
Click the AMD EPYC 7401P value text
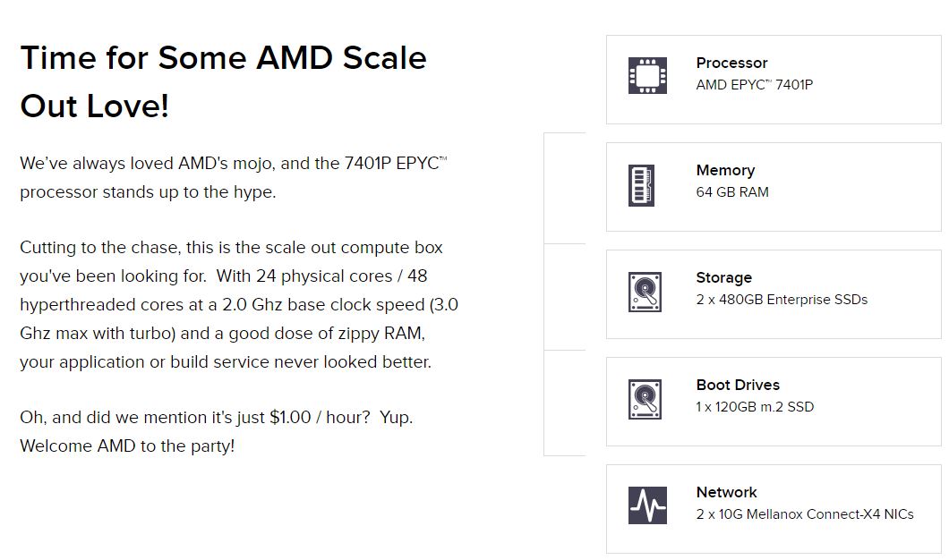pos(754,85)
